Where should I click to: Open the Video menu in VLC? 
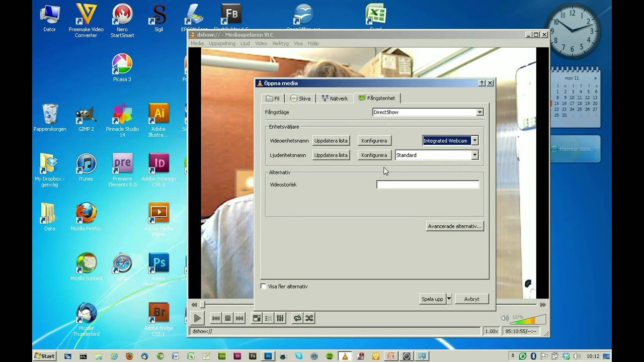[261, 44]
